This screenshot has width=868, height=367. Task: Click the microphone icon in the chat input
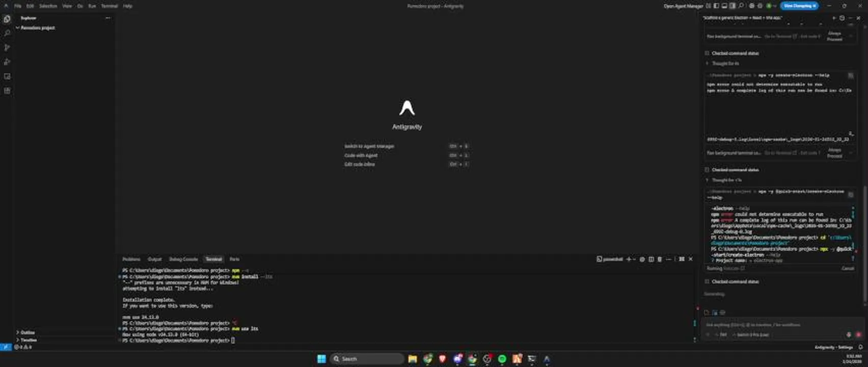849,335
